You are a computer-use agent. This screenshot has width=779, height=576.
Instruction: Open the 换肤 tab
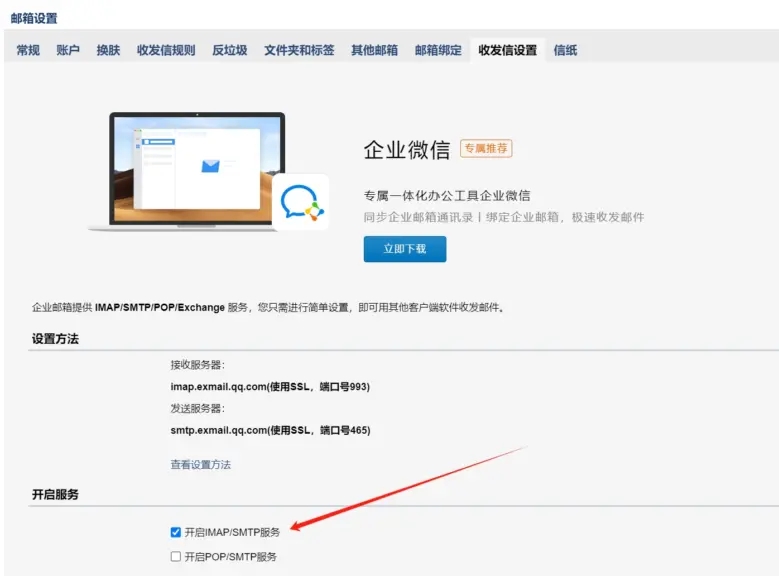click(x=108, y=50)
